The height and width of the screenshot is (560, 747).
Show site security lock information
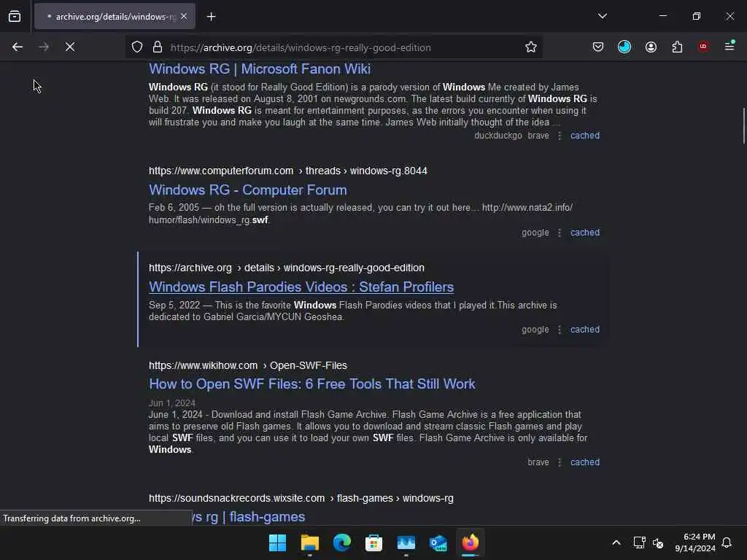[x=158, y=47]
